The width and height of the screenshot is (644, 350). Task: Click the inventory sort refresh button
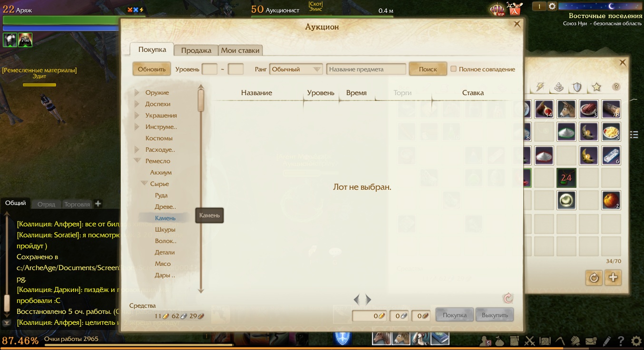594,277
